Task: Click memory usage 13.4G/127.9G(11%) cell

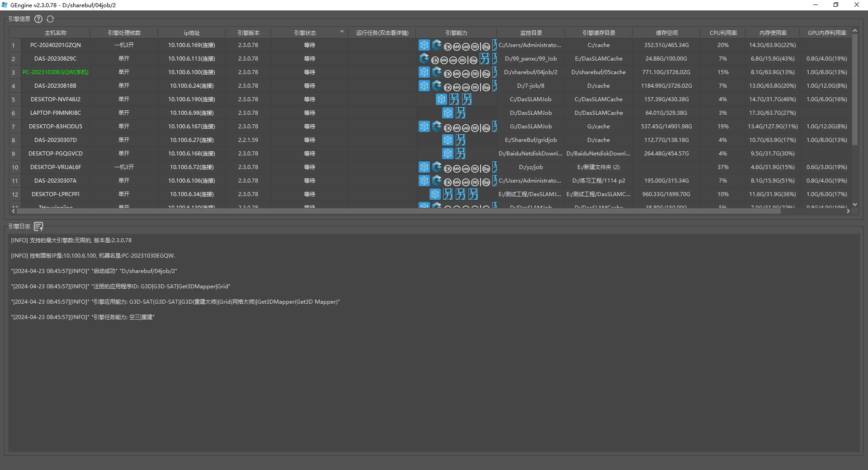Action: 773,127
